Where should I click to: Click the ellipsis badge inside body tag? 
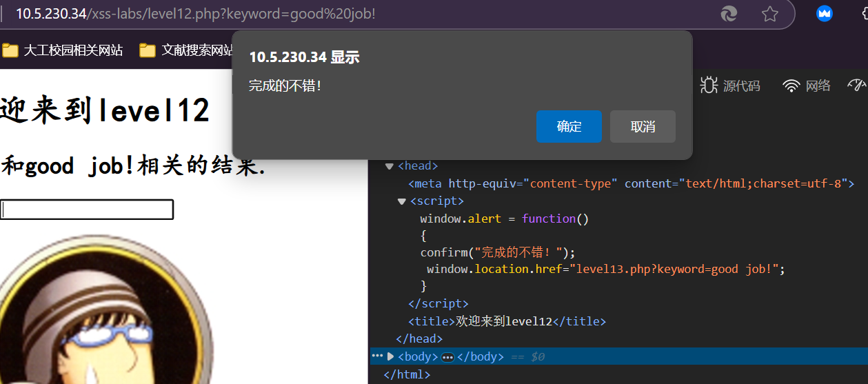click(447, 357)
